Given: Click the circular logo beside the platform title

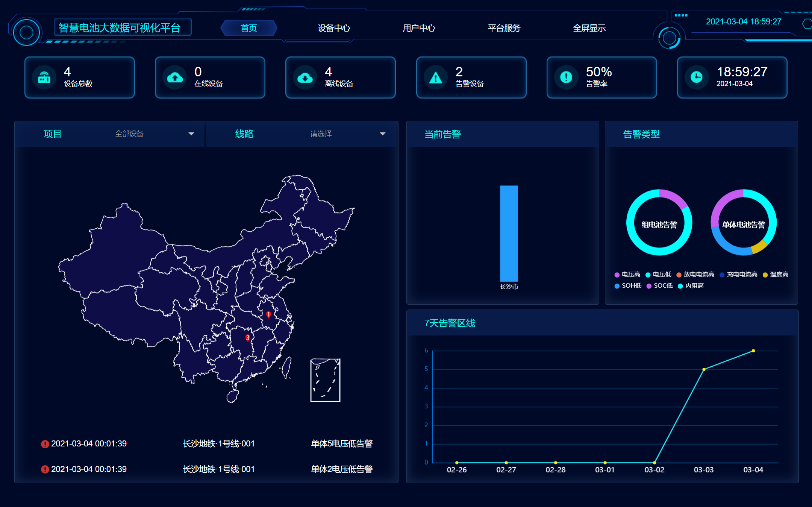Looking at the screenshot, I should [26, 32].
